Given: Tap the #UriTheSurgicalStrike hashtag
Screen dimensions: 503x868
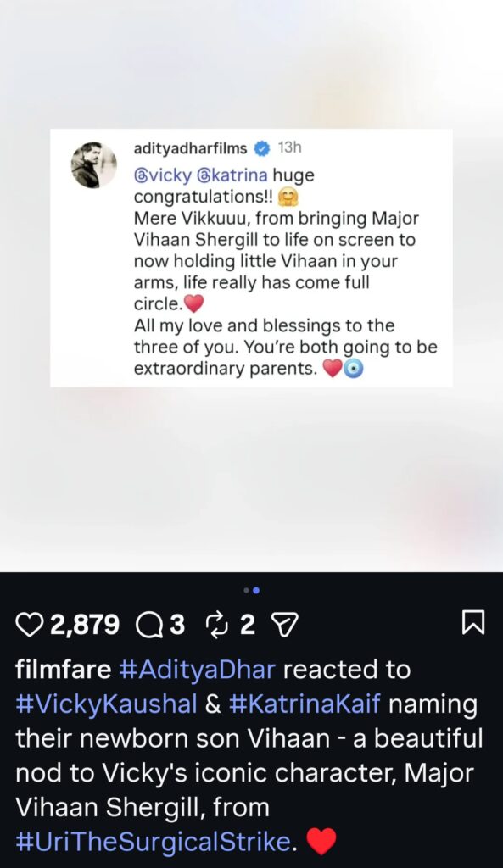Looking at the screenshot, I should (153, 842).
